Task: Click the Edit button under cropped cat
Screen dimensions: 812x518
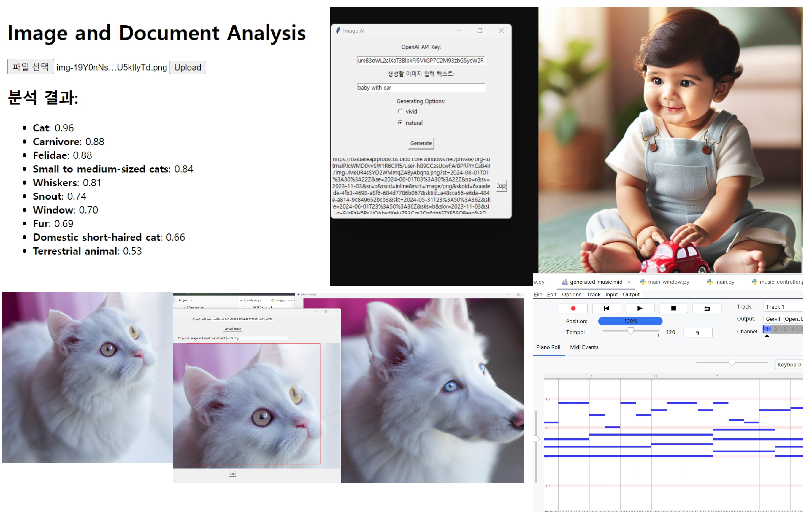Action: pos(232,474)
